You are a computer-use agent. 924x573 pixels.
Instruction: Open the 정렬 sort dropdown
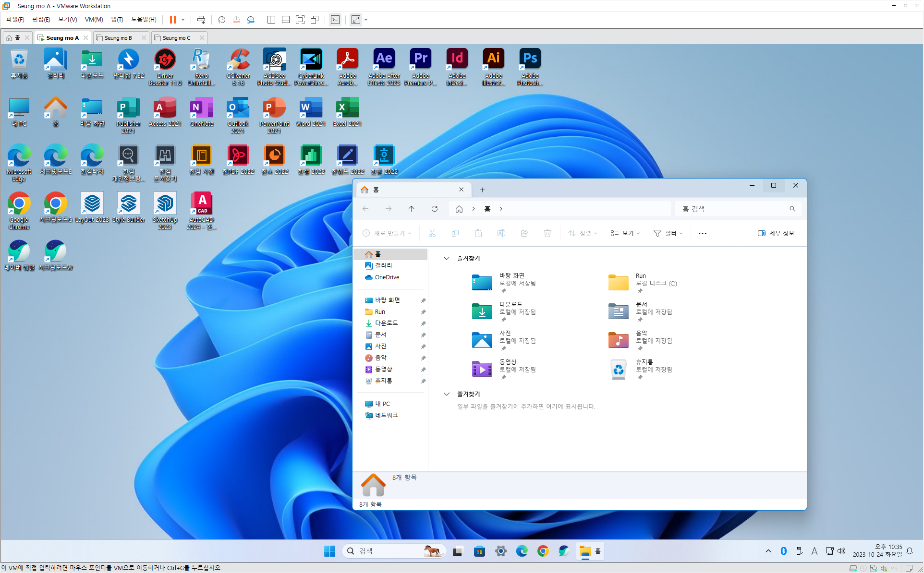(583, 233)
